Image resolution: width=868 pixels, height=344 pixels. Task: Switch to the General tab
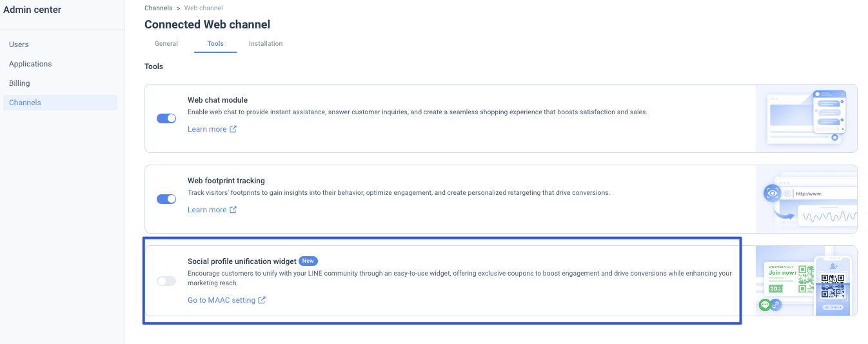tap(166, 44)
